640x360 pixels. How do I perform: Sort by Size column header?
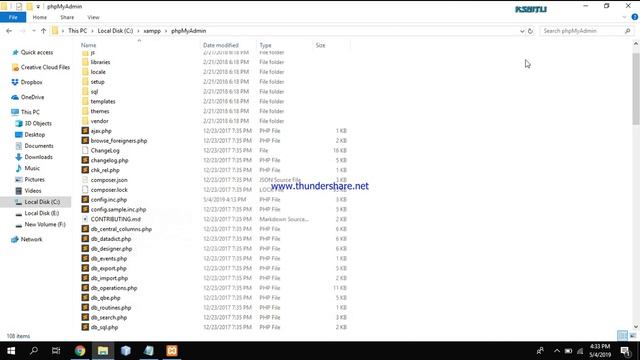point(320,45)
